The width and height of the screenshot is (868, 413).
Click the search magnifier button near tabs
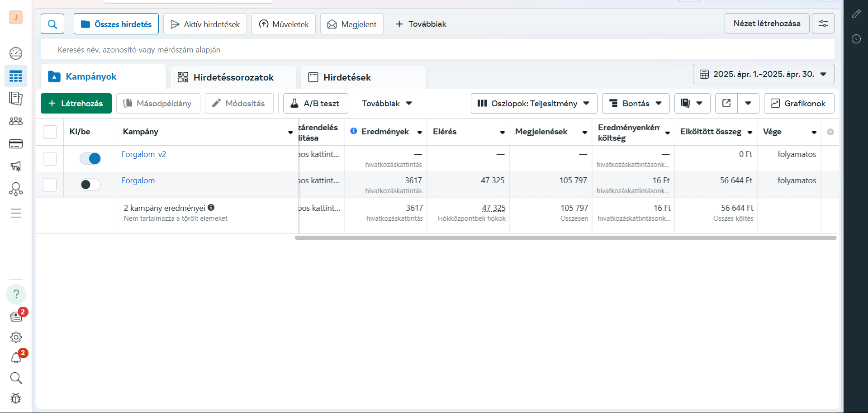coord(52,24)
